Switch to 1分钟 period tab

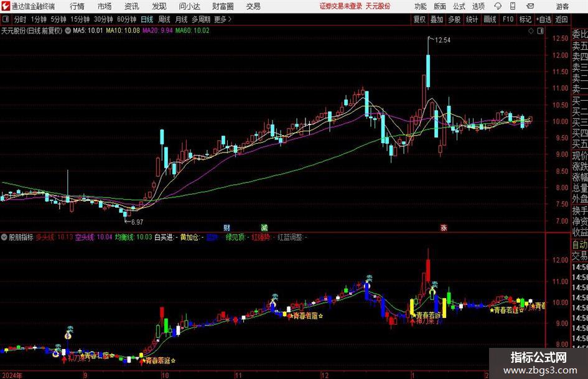tap(39, 19)
